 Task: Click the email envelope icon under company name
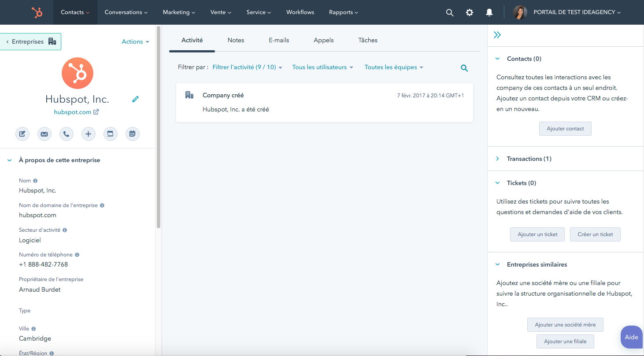[x=44, y=134]
